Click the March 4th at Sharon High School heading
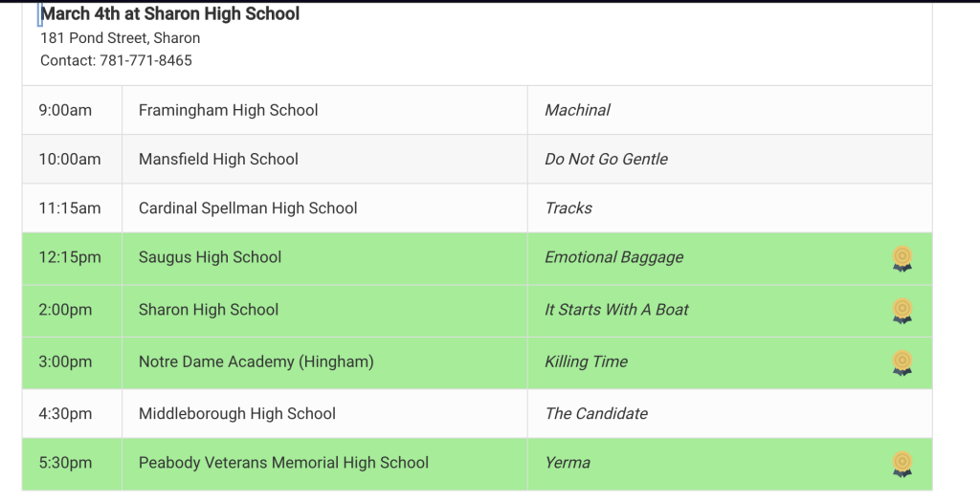980x503 pixels. (170, 14)
